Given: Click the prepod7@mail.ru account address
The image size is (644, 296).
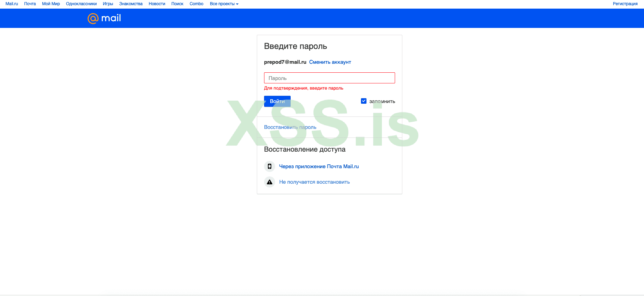Looking at the screenshot, I should pos(285,62).
